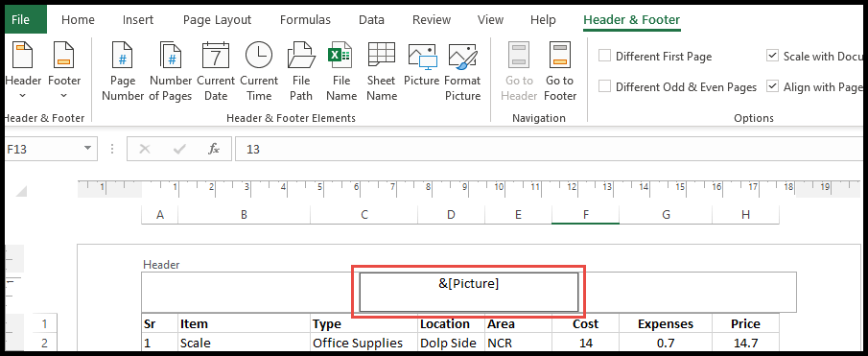The image size is (868, 356).
Task: Click the Insert Function fx button
Action: pyautogui.click(x=214, y=149)
